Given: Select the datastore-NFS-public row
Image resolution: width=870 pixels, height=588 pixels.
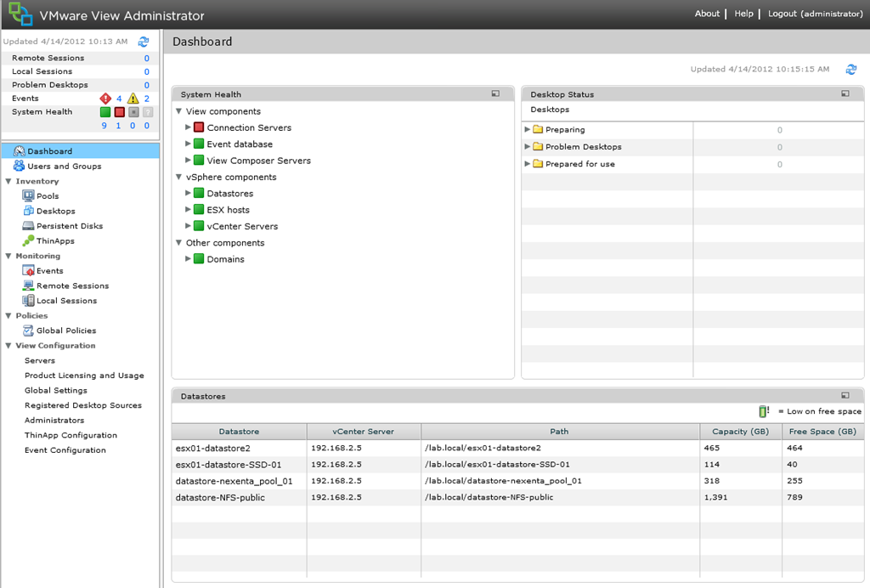Looking at the screenshot, I should [x=517, y=498].
